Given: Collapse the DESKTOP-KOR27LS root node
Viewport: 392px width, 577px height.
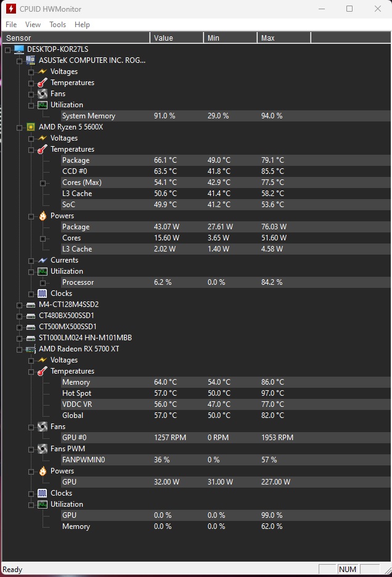Looking at the screenshot, I should [8, 50].
